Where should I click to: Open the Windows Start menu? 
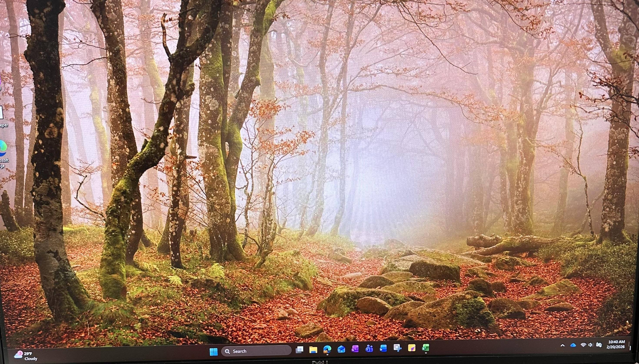[213, 351]
